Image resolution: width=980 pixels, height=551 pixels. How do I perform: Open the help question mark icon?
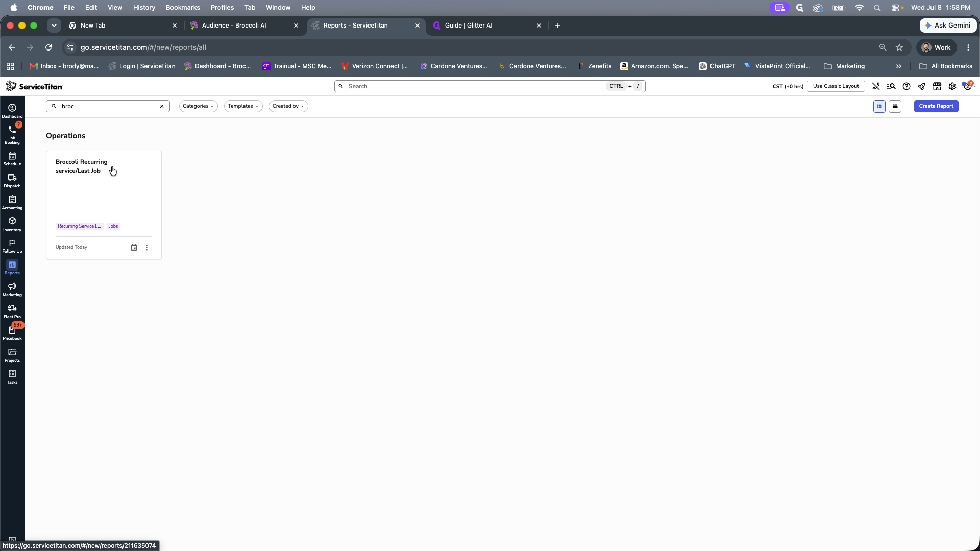pos(906,86)
